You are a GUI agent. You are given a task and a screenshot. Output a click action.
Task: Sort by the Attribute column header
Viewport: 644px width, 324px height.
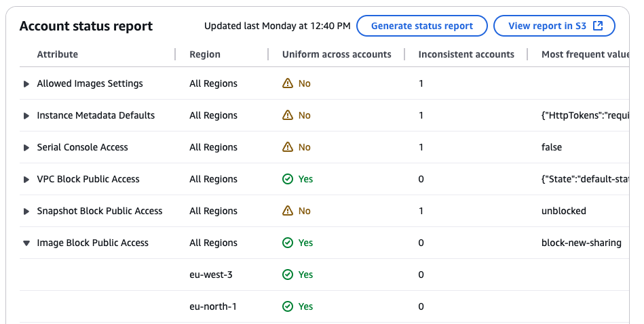tap(58, 54)
